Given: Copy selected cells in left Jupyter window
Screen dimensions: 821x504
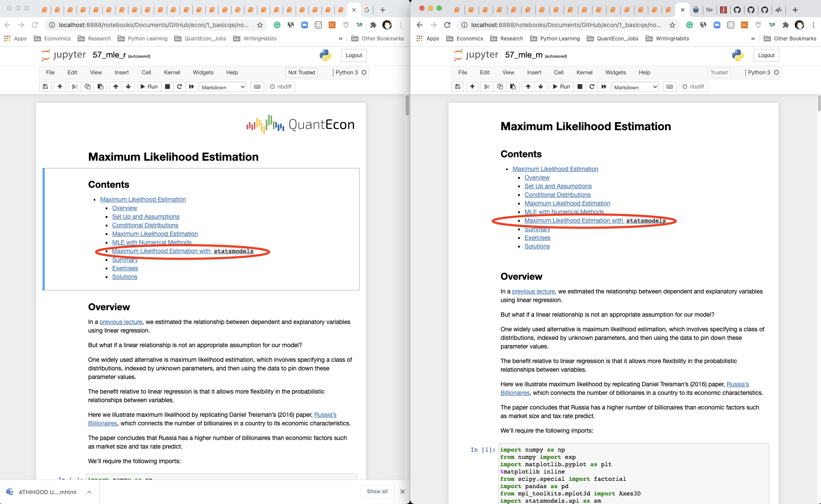Looking at the screenshot, I should (88, 87).
